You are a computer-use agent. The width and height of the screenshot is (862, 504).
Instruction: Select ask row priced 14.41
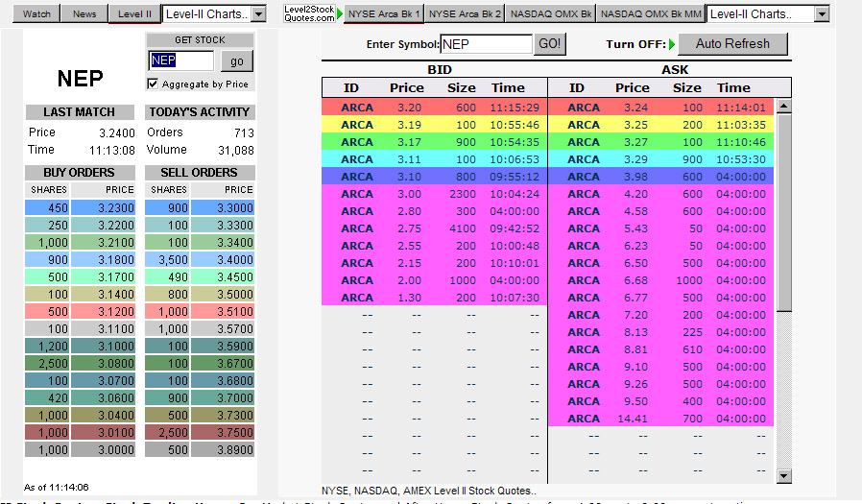pyautogui.click(x=660, y=419)
